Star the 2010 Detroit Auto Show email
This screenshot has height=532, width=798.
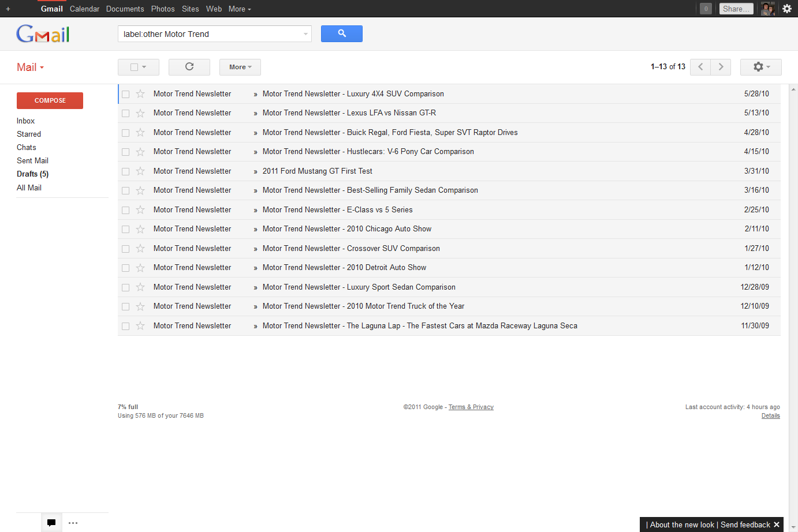point(140,268)
